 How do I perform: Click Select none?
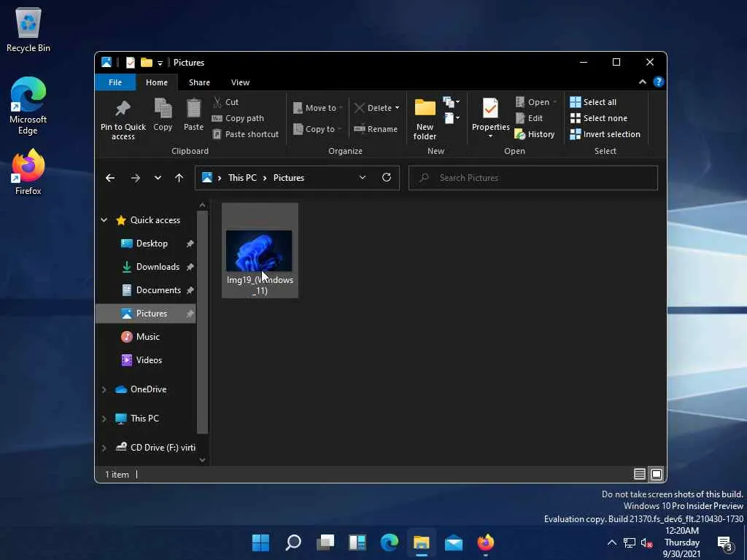pos(599,118)
